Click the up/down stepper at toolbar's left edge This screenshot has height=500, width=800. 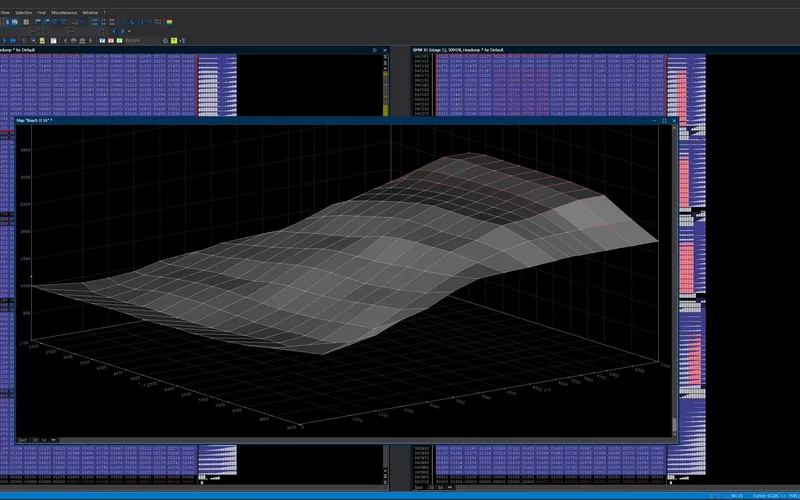(x=3, y=22)
